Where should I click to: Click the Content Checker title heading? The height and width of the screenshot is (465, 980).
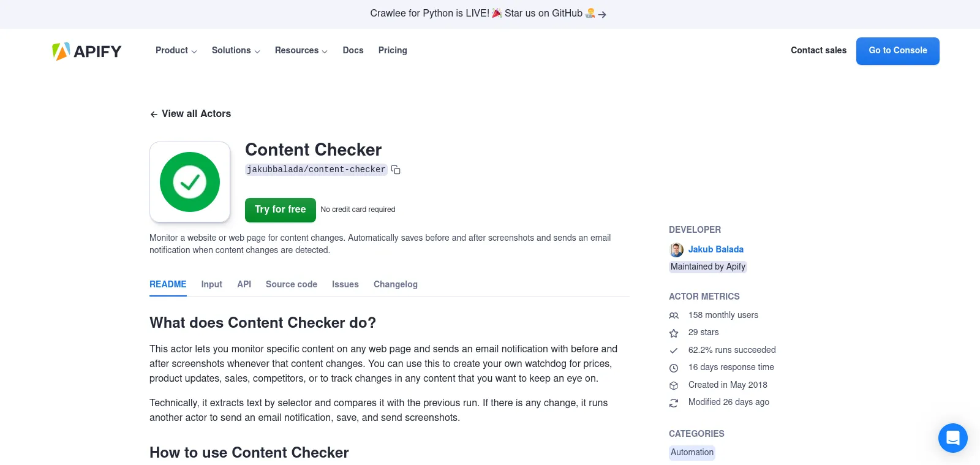pyautogui.click(x=313, y=149)
